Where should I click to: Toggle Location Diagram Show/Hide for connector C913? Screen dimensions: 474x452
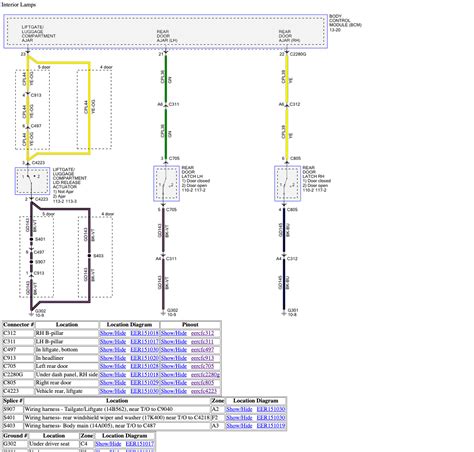[x=113, y=358]
